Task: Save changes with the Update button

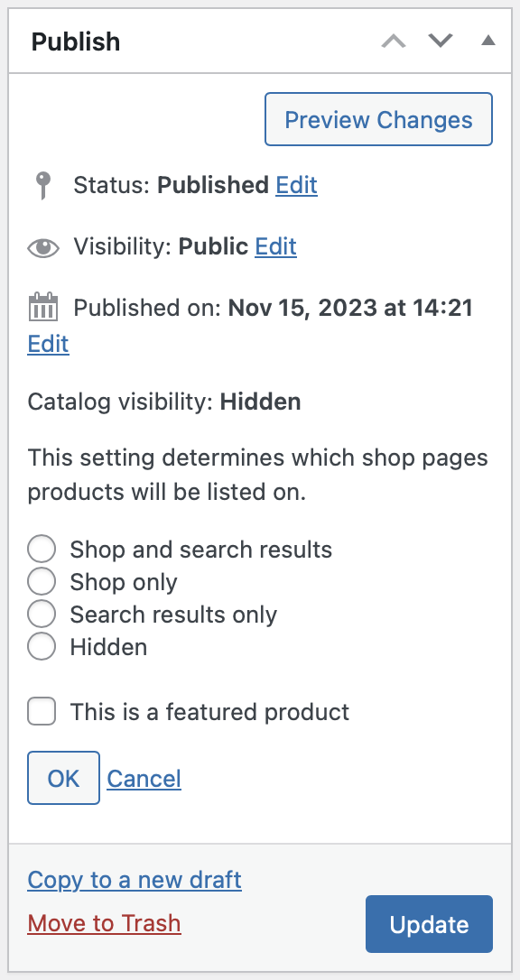Action: coord(430,924)
